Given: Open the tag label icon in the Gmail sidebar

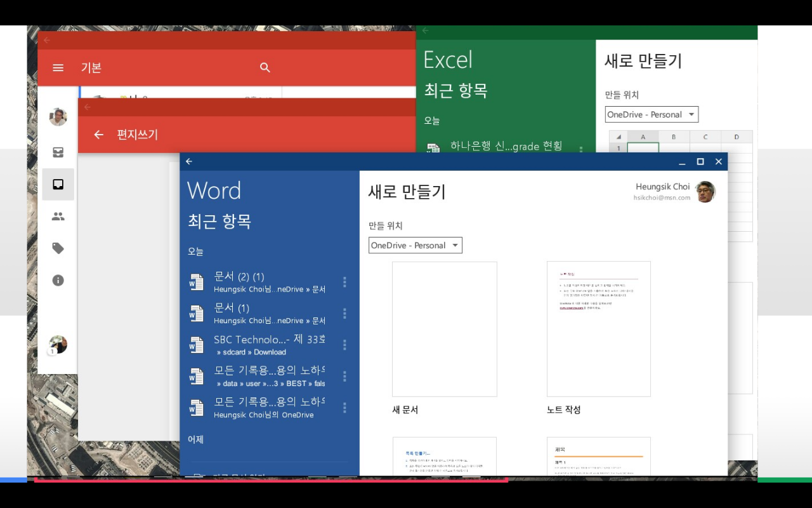Looking at the screenshot, I should (x=58, y=248).
